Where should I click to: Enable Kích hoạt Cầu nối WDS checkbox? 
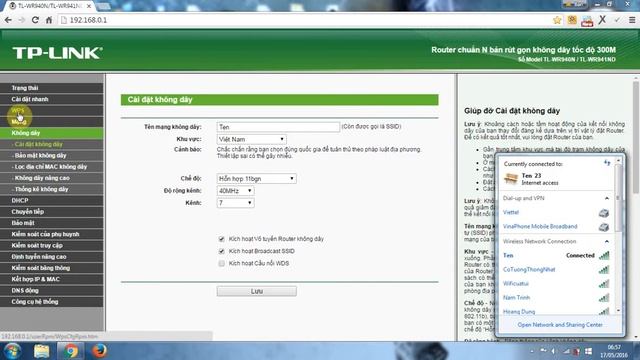click(222, 264)
